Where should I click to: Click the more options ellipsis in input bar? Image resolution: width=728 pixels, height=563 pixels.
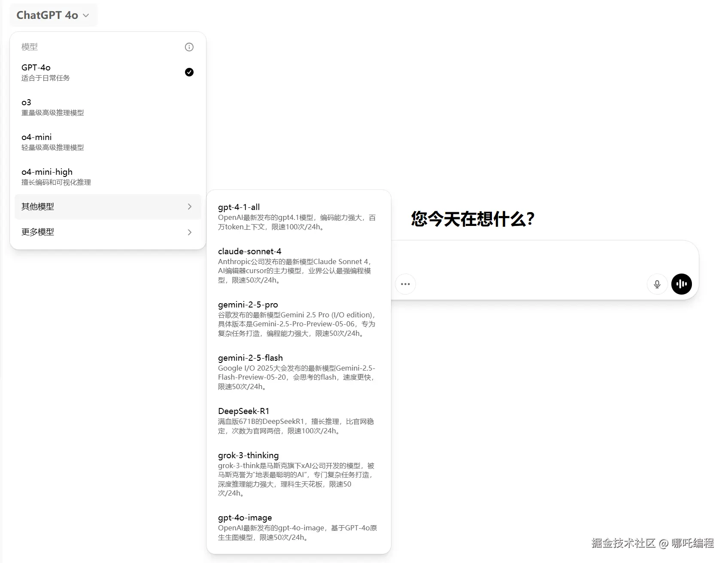(405, 284)
